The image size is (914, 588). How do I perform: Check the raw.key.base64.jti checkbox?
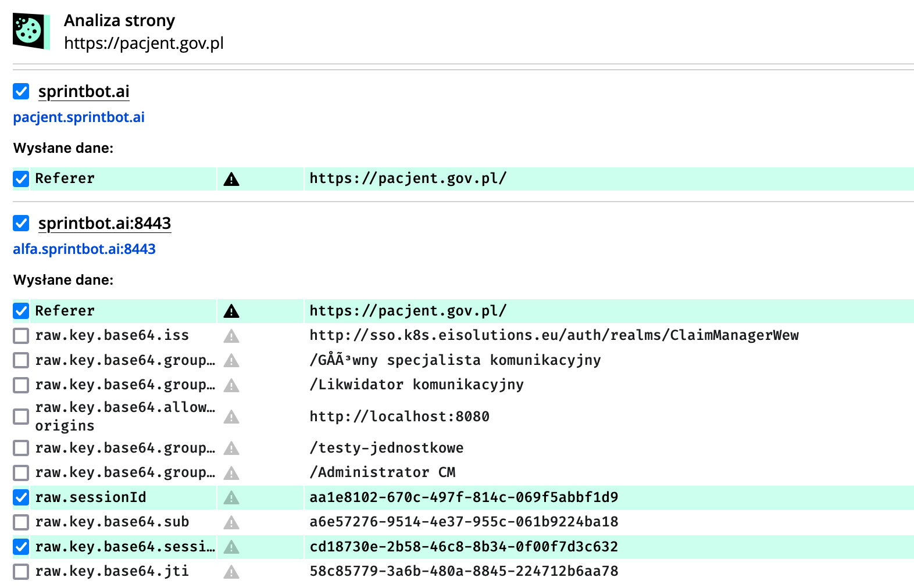click(21, 571)
